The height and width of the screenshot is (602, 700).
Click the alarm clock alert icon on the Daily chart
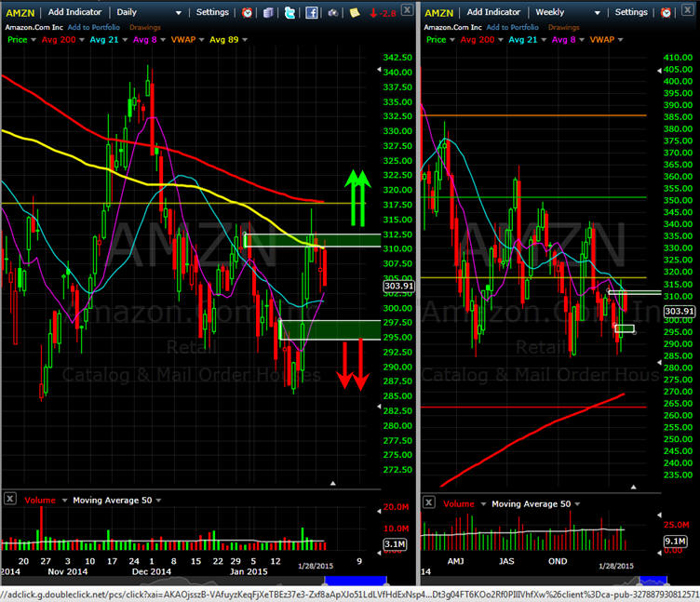click(x=247, y=12)
